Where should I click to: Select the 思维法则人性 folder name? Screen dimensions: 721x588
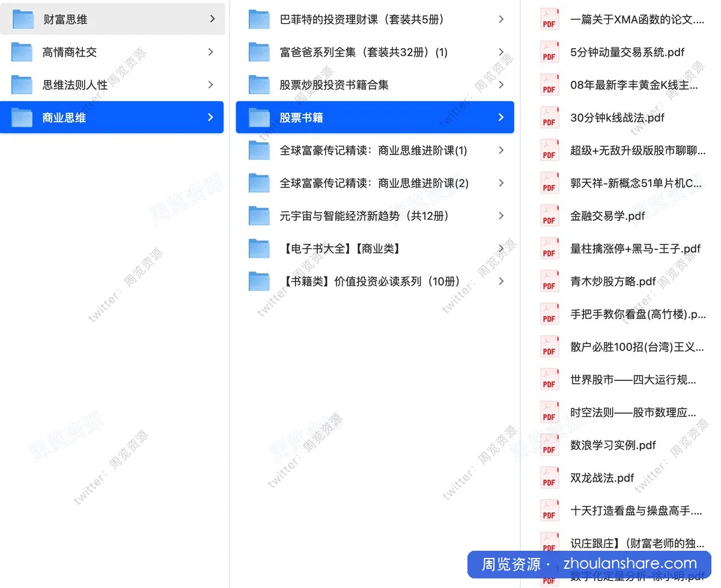[75, 85]
